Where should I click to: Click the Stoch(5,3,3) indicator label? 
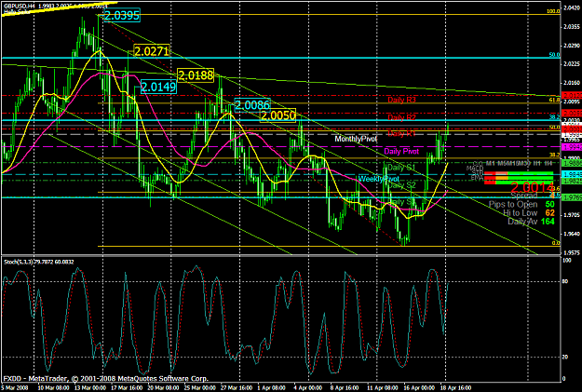tap(20, 262)
